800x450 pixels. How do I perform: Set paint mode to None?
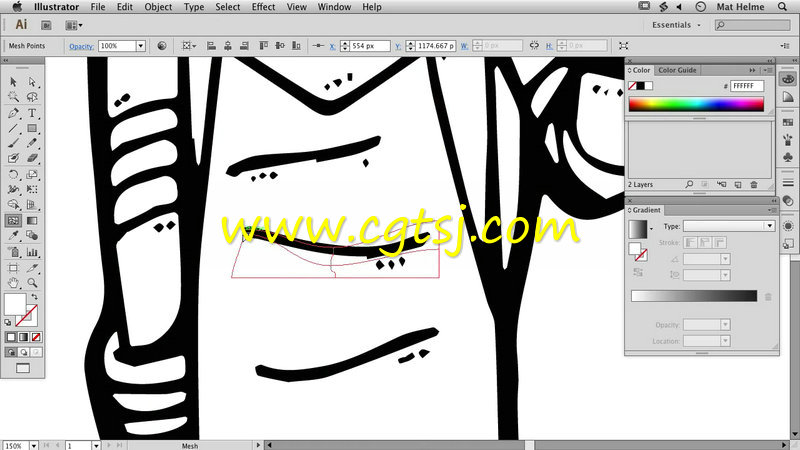[x=36, y=337]
